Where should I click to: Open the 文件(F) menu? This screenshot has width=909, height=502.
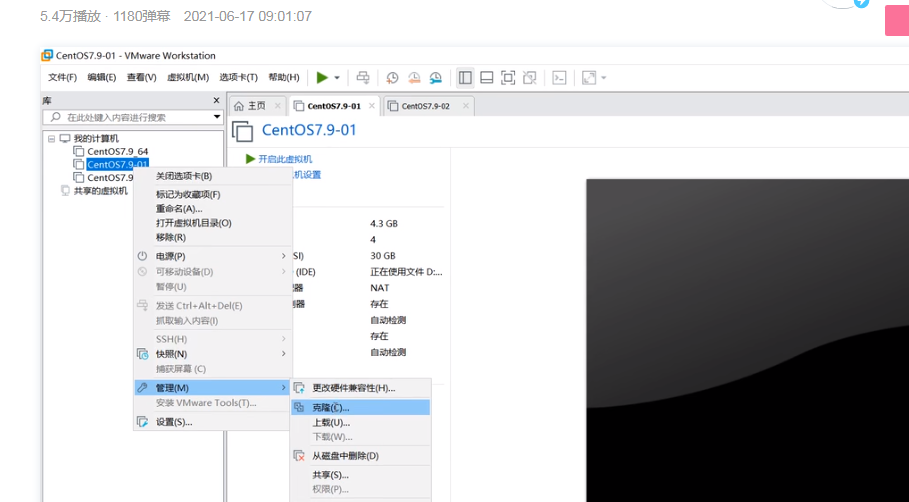[62, 77]
